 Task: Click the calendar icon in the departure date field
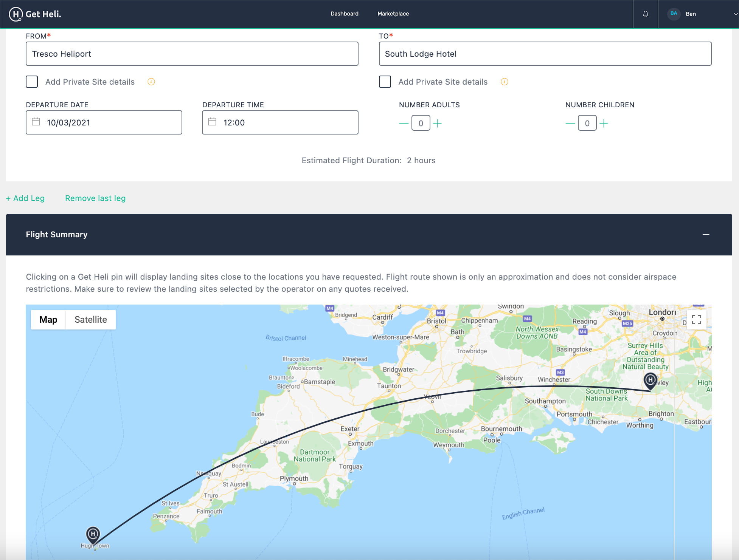(x=36, y=122)
